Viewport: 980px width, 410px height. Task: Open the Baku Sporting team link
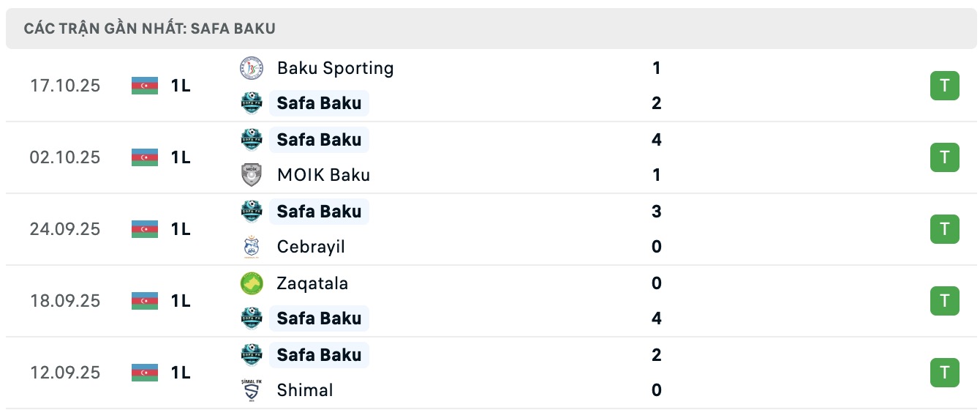[335, 68]
